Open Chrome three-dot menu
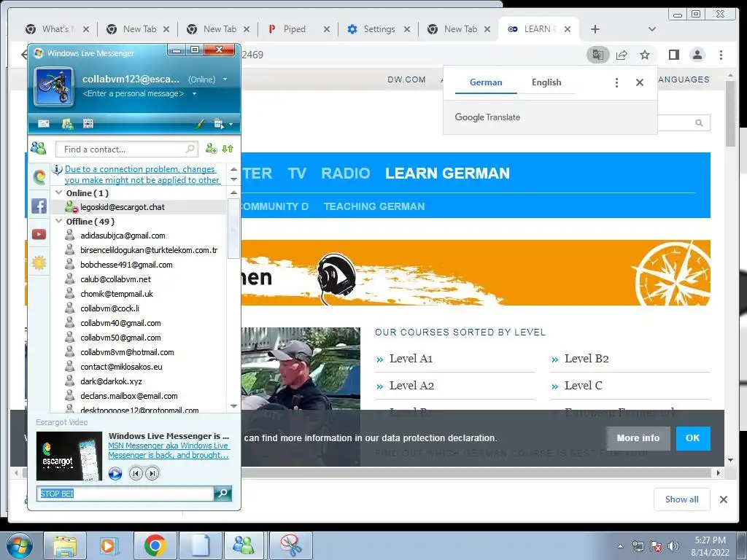Image resolution: width=747 pixels, height=560 pixels. point(721,55)
